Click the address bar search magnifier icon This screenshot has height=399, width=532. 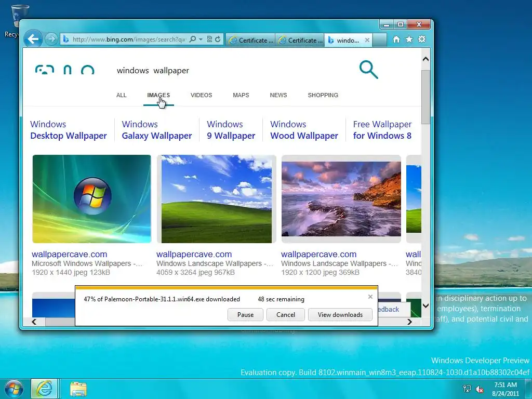coord(192,39)
